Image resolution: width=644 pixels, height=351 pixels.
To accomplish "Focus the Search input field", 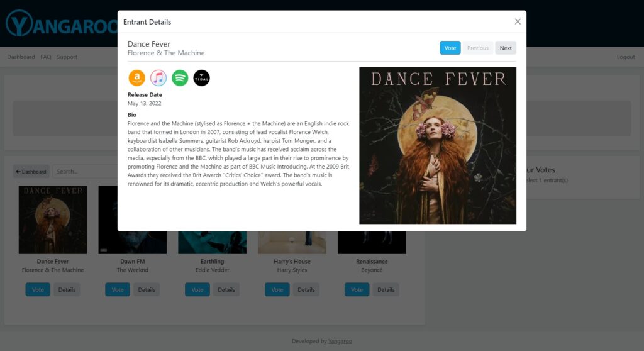I will point(85,172).
